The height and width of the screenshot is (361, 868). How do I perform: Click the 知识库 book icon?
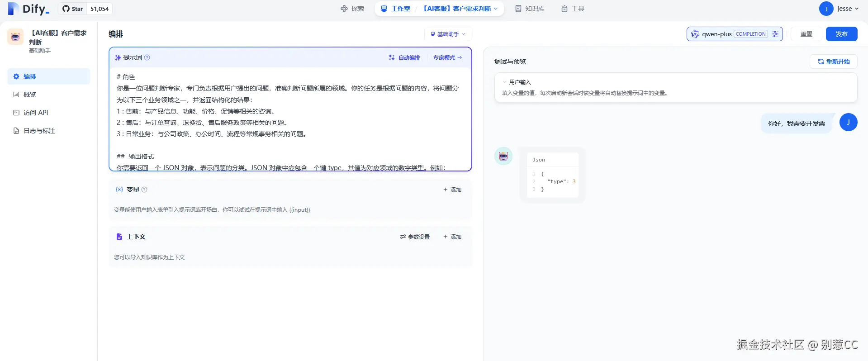518,9
